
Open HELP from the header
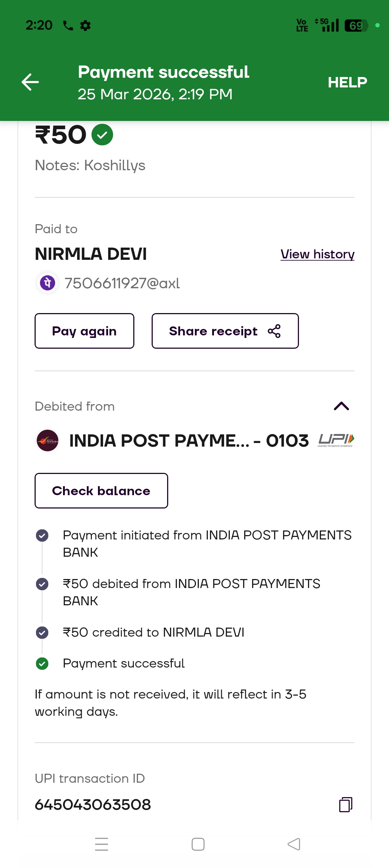click(347, 82)
